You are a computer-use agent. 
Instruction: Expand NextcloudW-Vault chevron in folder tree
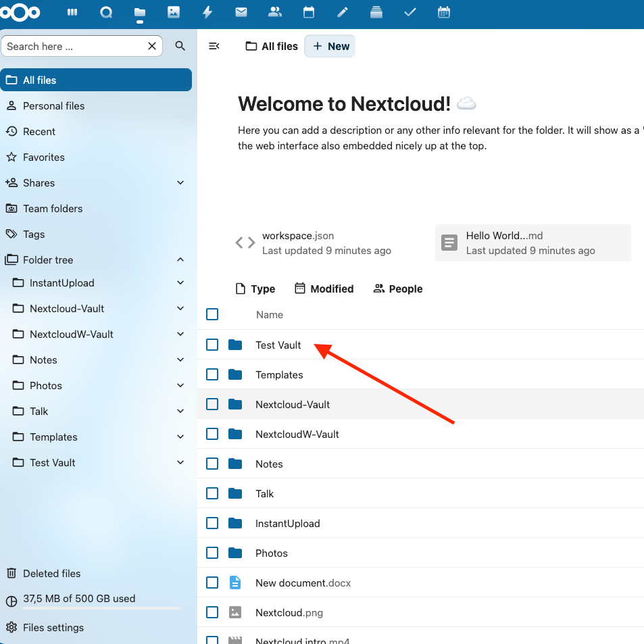pyautogui.click(x=180, y=334)
